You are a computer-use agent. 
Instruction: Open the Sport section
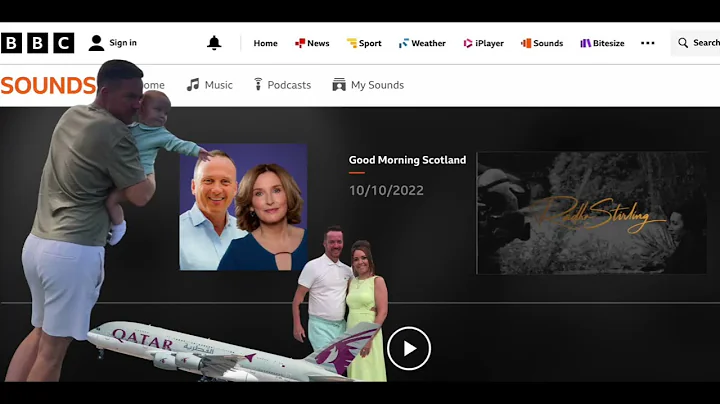tap(364, 43)
